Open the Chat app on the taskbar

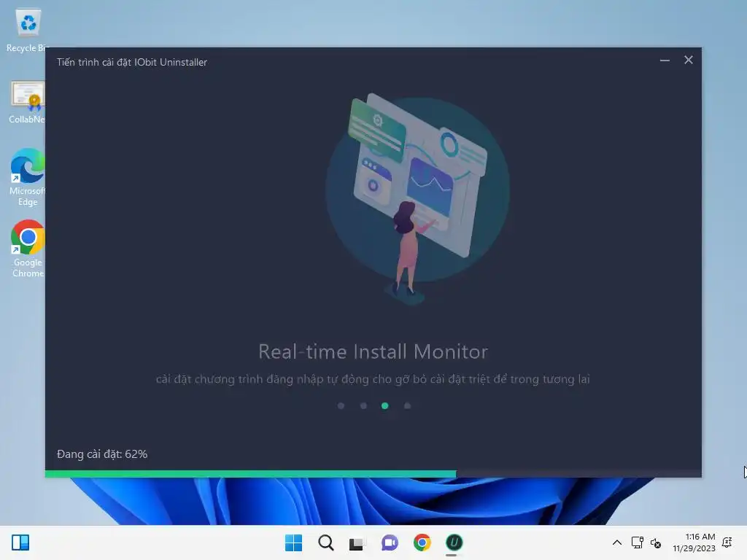click(x=390, y=542)
